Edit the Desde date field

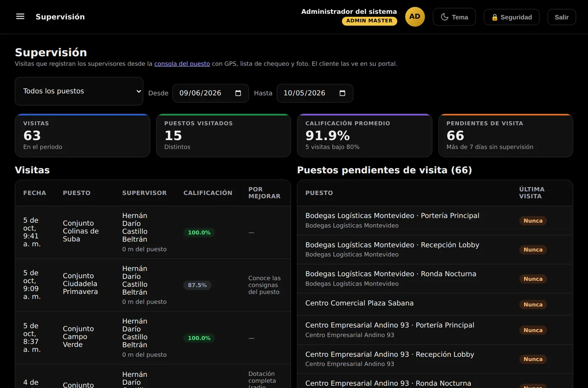[210, 93]
